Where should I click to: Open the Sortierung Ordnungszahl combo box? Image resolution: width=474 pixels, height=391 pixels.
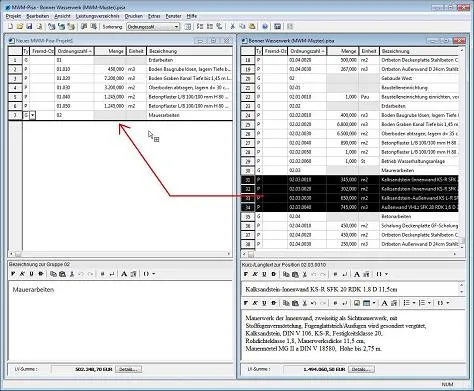click(153, 27)
